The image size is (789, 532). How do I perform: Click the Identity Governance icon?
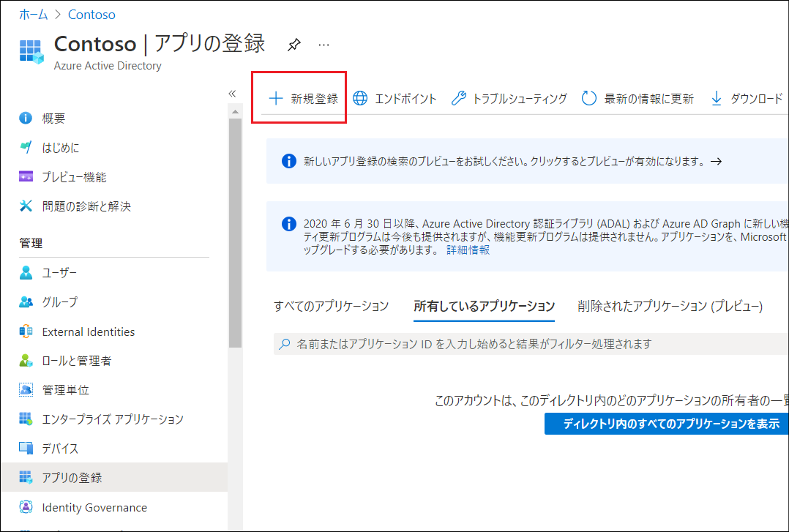pos(26,507)
